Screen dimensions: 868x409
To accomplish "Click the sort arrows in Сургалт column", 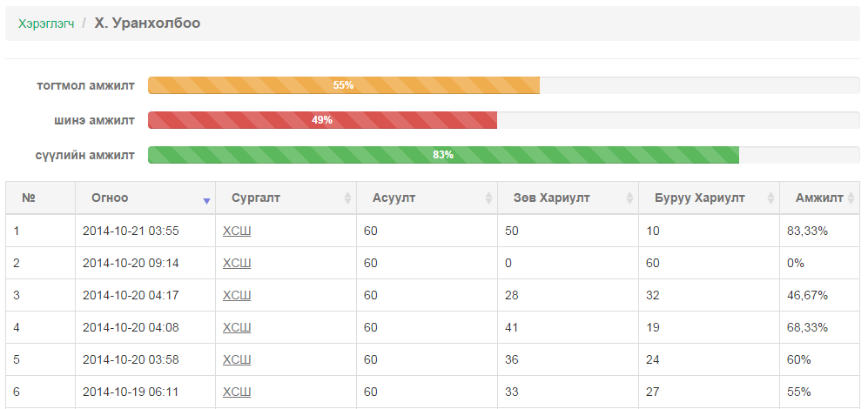I will click(347, 198).
